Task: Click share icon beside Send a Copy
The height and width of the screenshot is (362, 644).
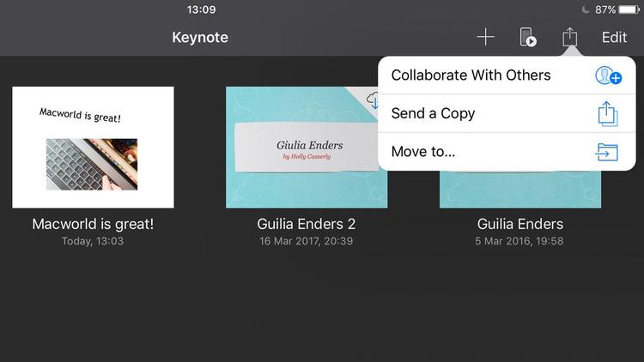Action: (608, 113)
